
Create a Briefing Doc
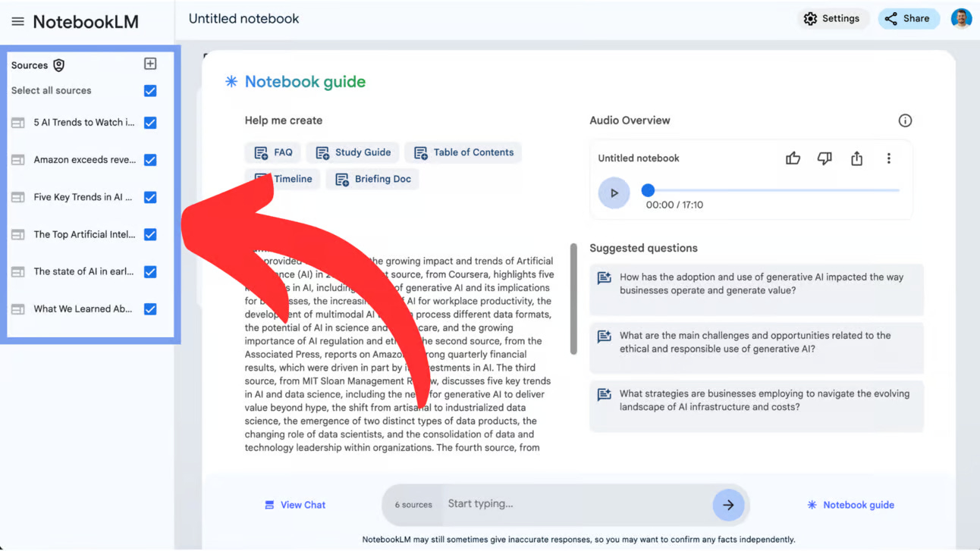372,180
